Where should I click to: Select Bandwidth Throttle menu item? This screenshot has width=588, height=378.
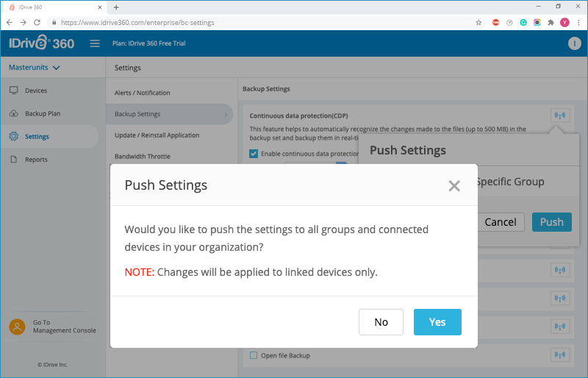(x=142, y=156)
